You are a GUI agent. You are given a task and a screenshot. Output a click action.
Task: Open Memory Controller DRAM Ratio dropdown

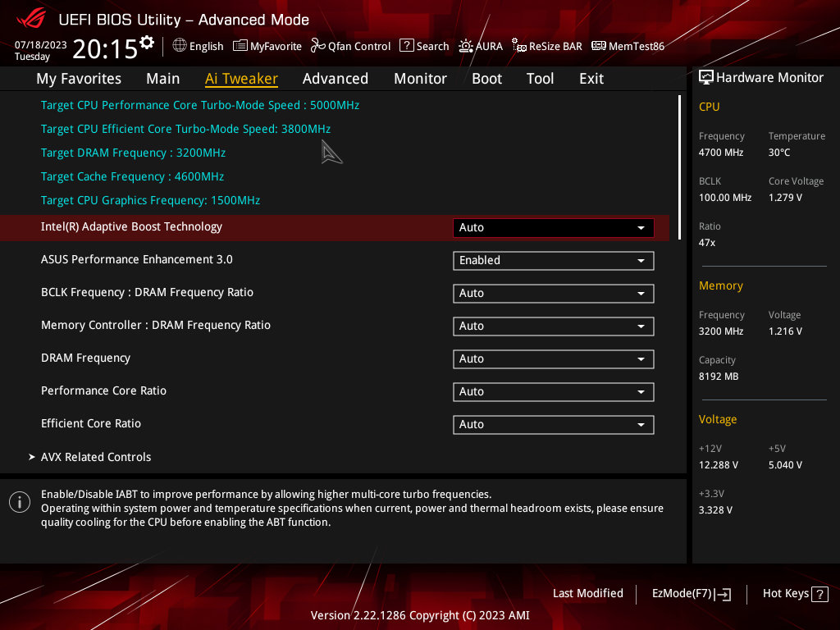coord(554,326)
